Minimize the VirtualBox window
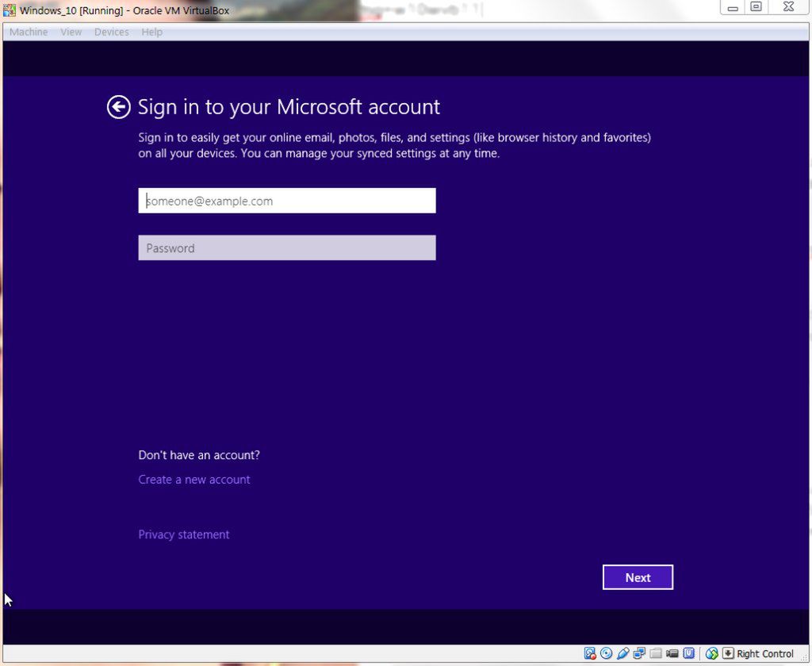The width and height of the screenshot is (812, 666). coord(732,8)
